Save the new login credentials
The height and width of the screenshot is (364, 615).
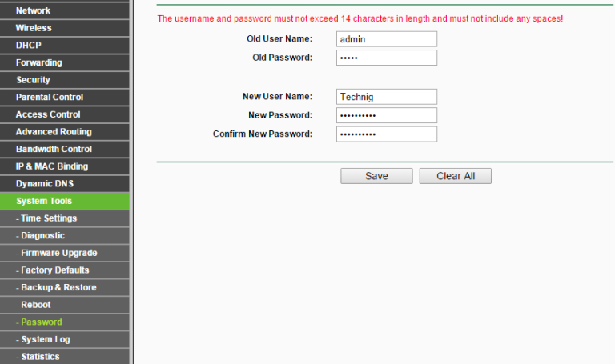(376, 176)
